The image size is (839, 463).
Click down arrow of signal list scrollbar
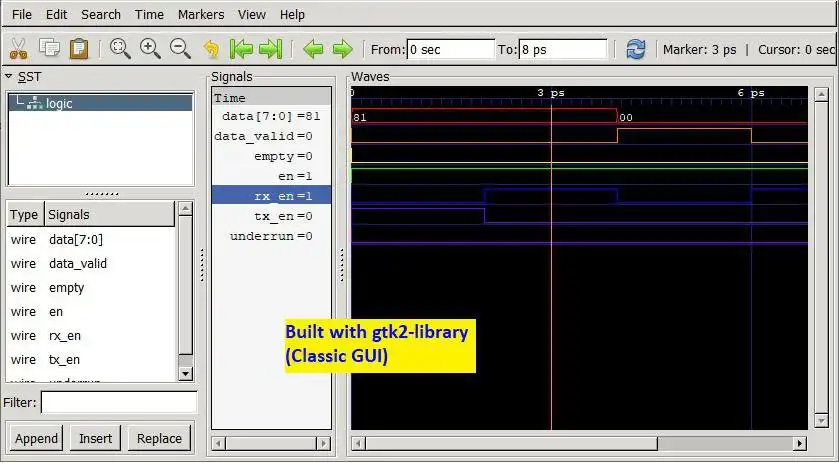[185, 374]
